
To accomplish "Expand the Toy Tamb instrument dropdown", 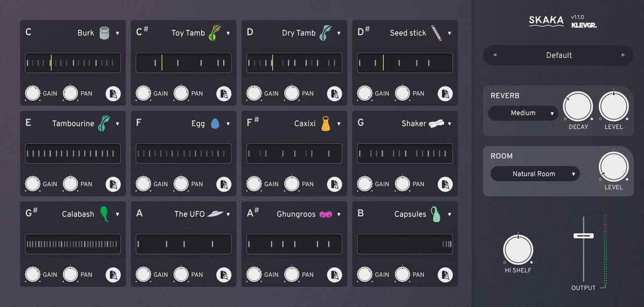I will [x=228, y=33].
